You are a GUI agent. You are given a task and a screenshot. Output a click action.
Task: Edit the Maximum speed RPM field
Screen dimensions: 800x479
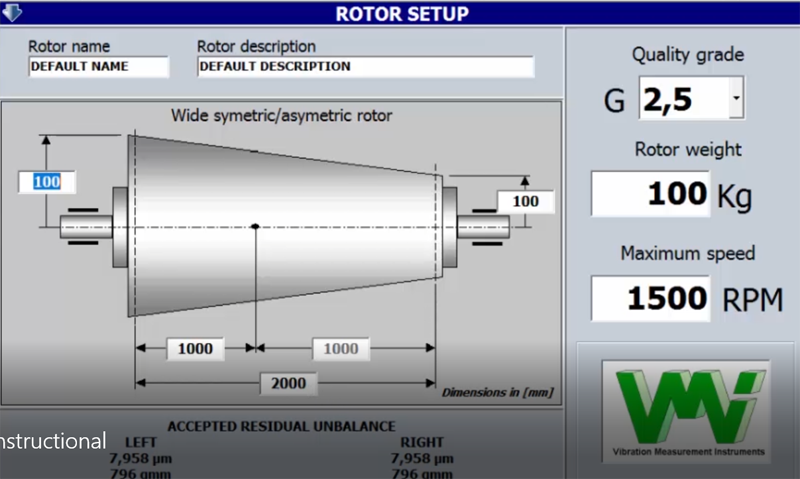point(651,297)
